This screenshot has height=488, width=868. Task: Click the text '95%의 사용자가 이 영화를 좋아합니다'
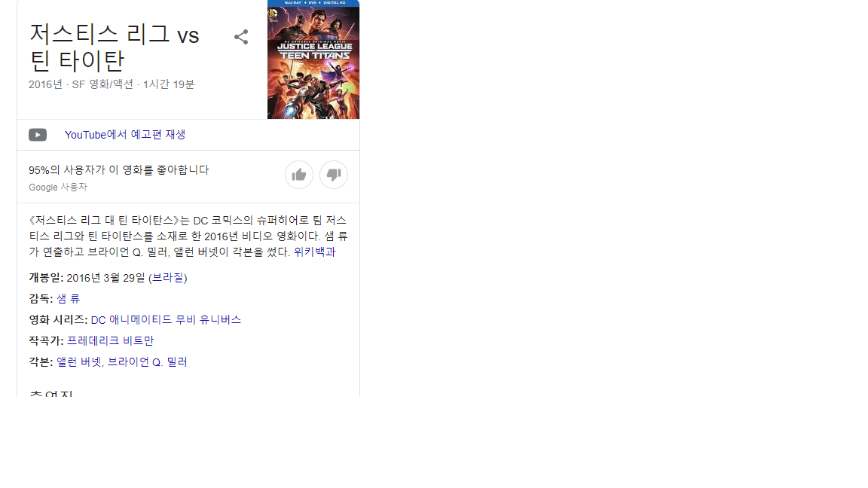[119, 170]
